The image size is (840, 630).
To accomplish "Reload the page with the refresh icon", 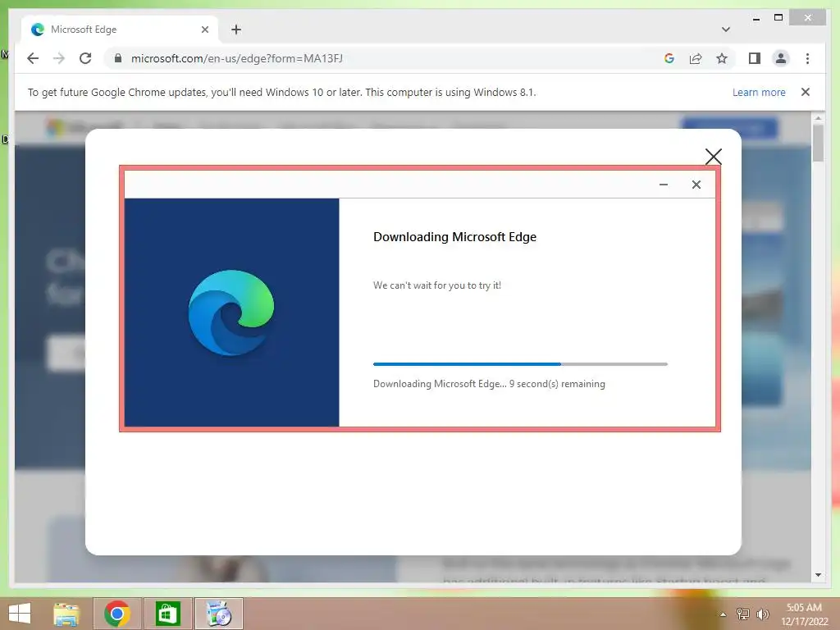I will point(85,58).
